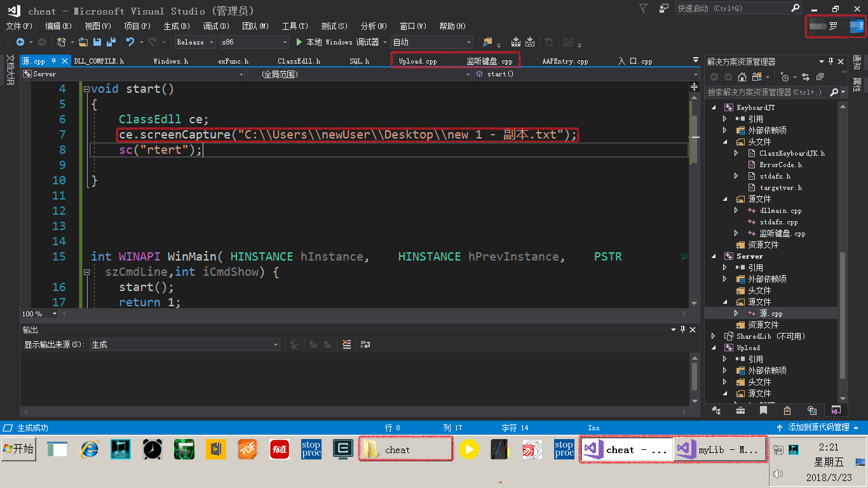Viewport: 868px width, 488px height.
Task: Click 添加到源代码管理 in status bar
Action: 818,428
